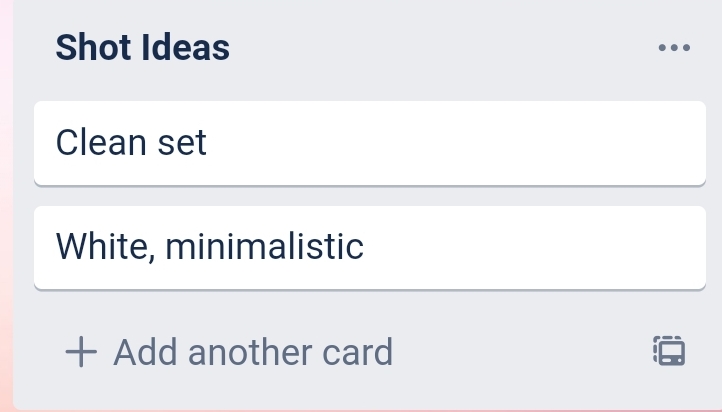This screenshot has height=412, width=722.
Task: Add a new card to Shot Ideas
Action: pyautogui.click(x=230, y=352)
